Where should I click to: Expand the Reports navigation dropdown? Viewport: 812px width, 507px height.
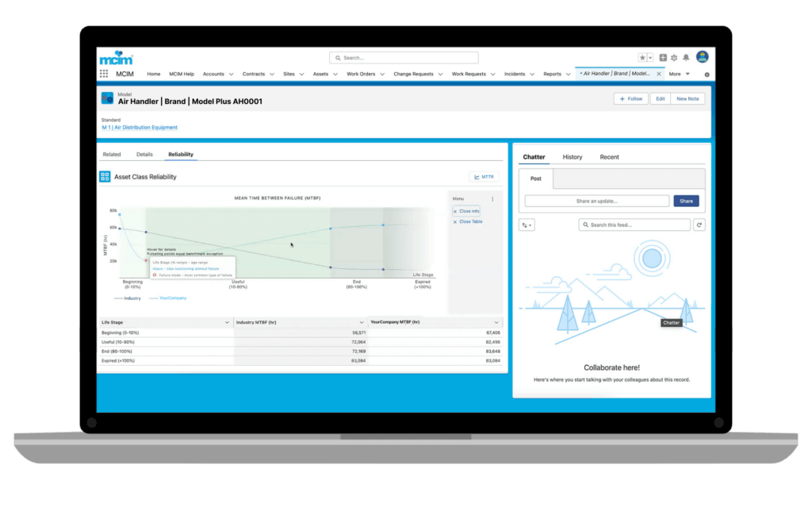pos(565,74)
